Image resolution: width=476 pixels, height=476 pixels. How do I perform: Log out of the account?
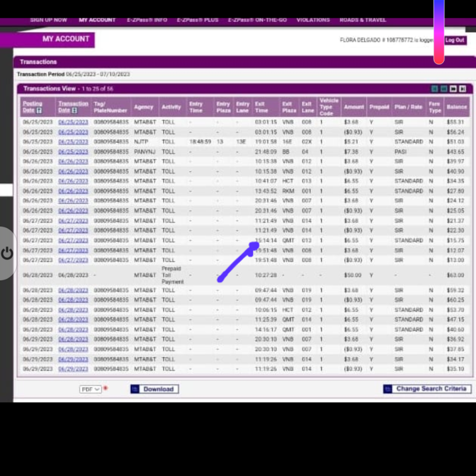coord(455,40)
